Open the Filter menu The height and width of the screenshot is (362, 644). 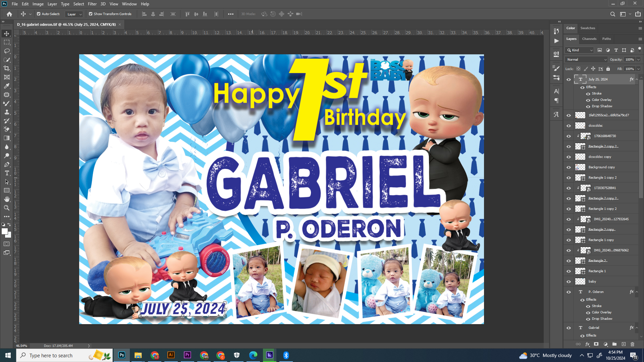pyautogui.click(x=92, y=4)
